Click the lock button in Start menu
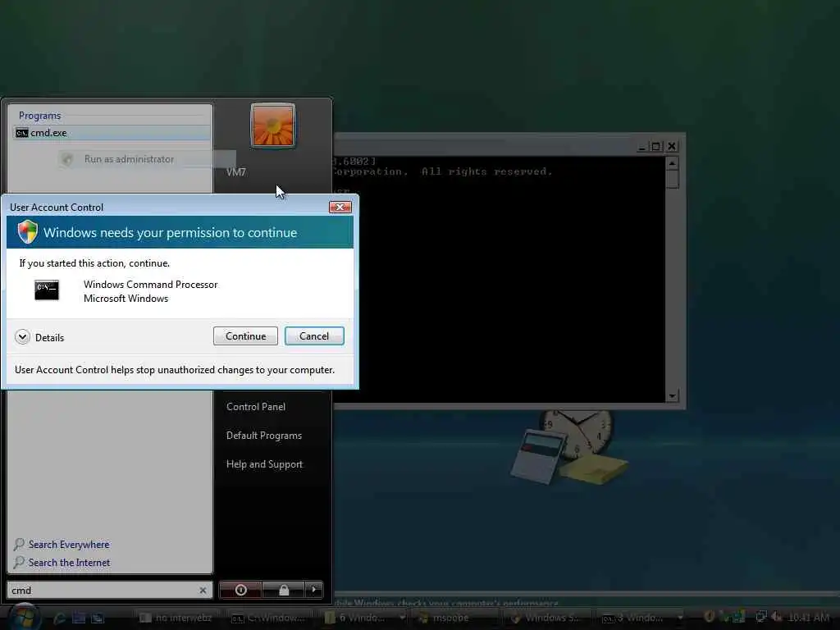The image size is (840, 630). pos(283,590)
